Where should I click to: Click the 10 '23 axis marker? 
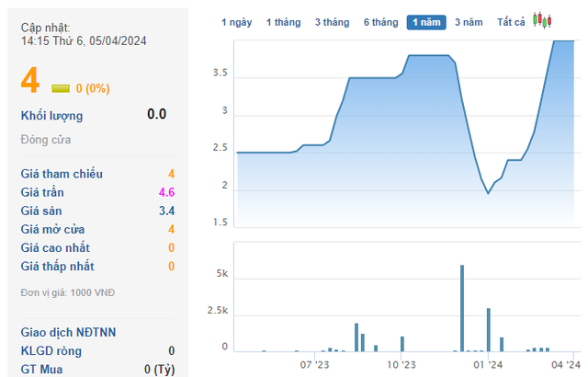[401, 365]
